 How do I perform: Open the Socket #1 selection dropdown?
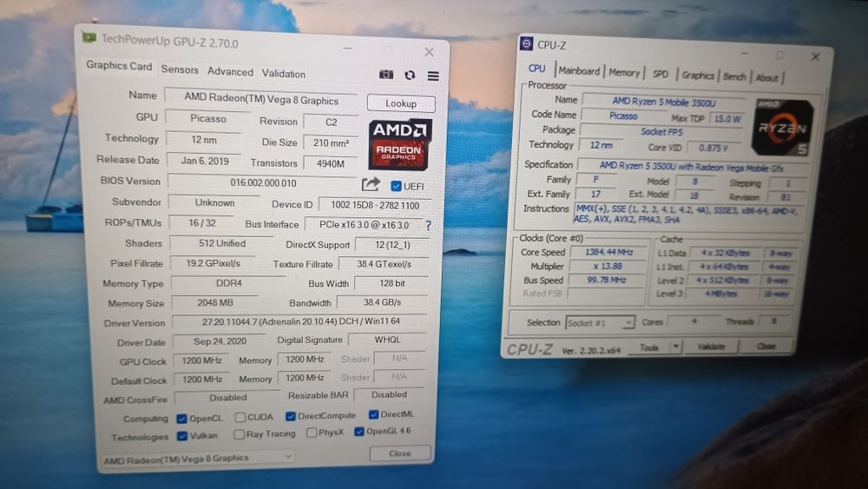(x=600, y=323)
